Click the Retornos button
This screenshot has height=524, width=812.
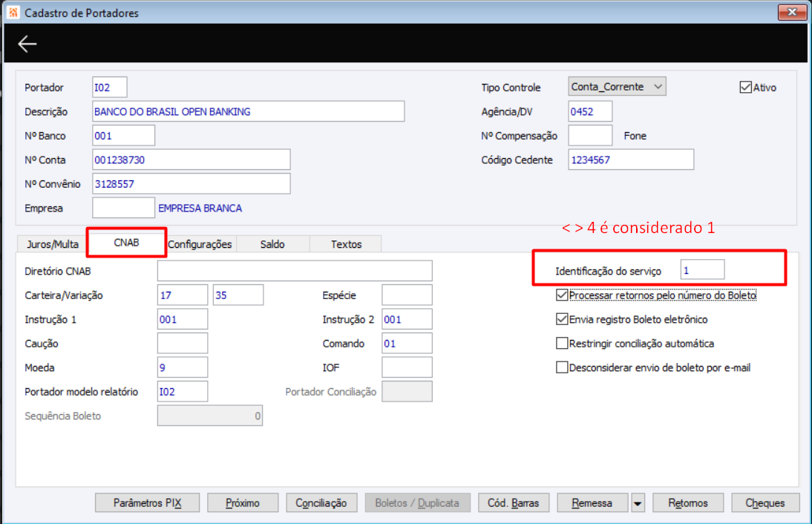coord(688,502)
